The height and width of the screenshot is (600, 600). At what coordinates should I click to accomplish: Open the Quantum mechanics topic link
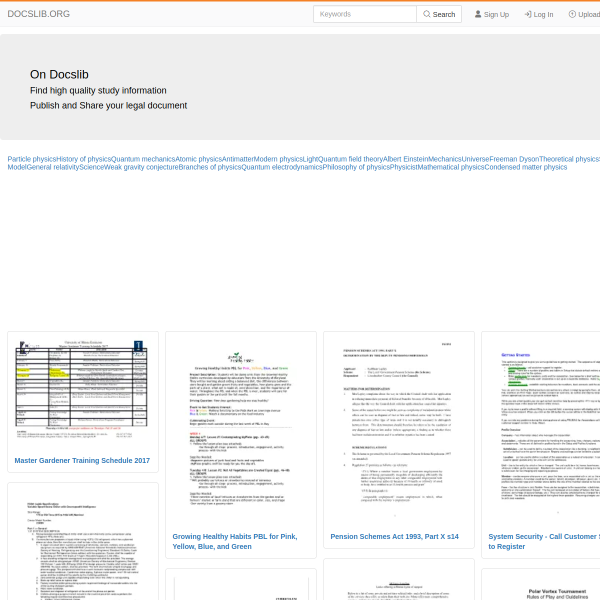[x=143, y=159]
